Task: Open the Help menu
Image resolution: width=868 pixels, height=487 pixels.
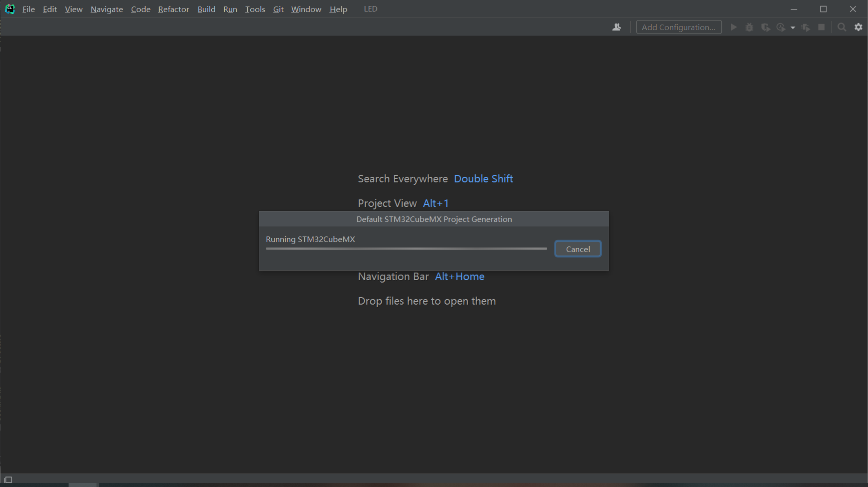Action: [338, 9]
